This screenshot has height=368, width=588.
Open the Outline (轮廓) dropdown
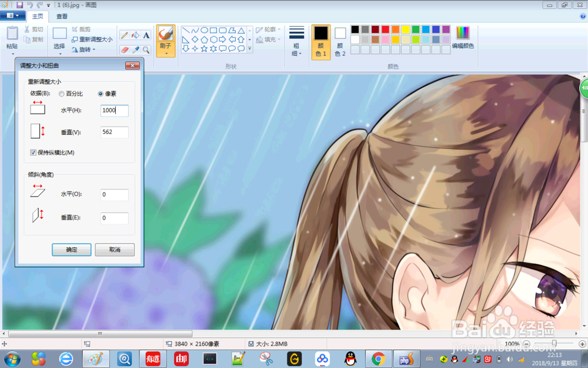(268, 29)
